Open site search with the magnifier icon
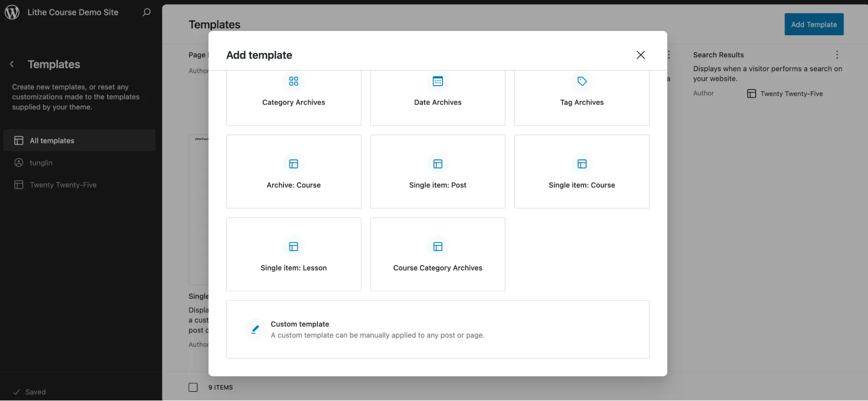Image resolution: width=868 pixels, height=401 pixels. click(146, 12)
